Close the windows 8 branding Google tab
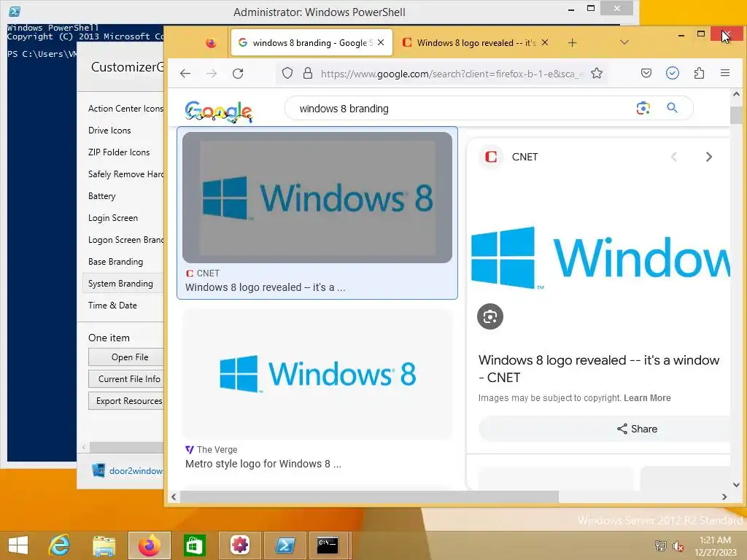747x560 pixels. click(381, 42)
